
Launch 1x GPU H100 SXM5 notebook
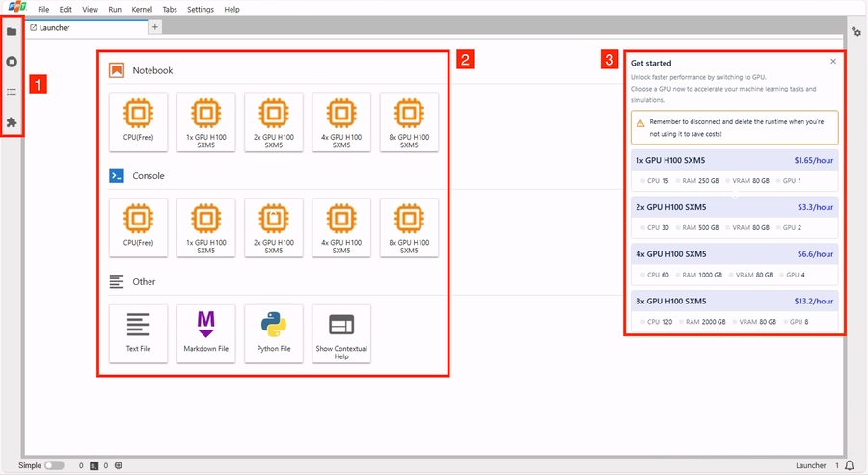coord(205,121)
